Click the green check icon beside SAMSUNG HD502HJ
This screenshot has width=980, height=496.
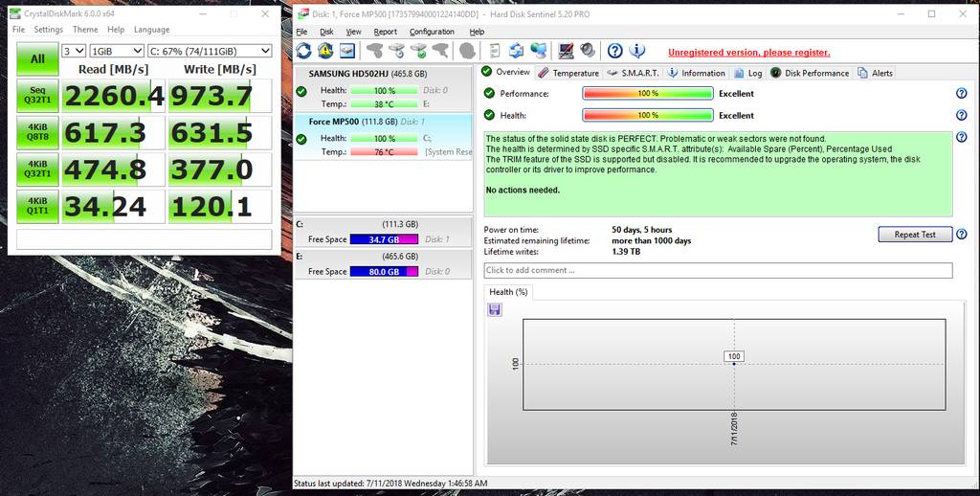point(301,91)
